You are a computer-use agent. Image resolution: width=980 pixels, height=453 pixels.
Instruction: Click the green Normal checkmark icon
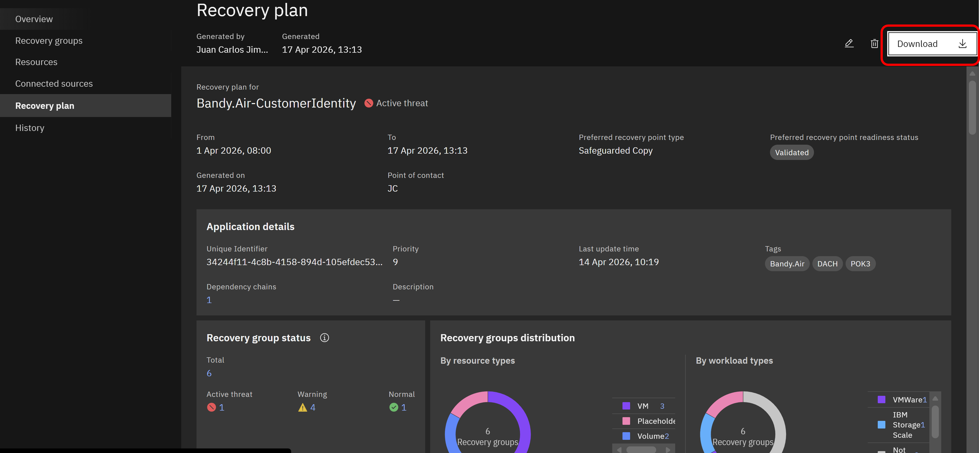point(394,407)
